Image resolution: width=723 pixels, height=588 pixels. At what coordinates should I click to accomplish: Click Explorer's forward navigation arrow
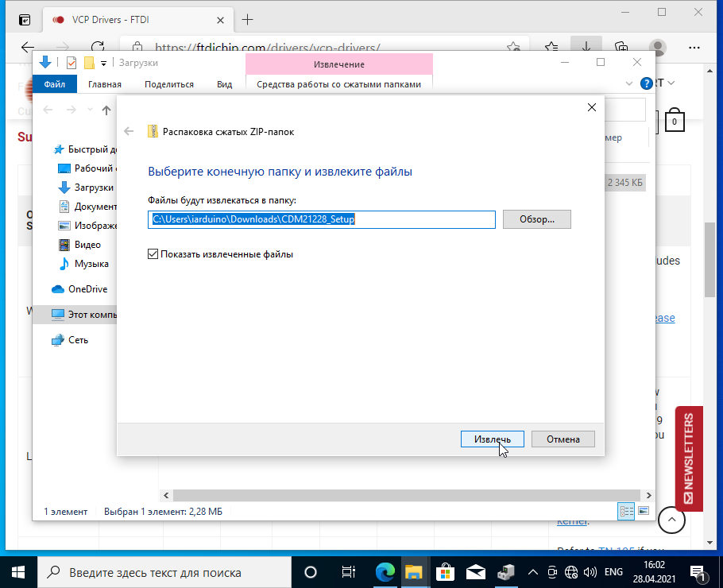tap(71, 110)
